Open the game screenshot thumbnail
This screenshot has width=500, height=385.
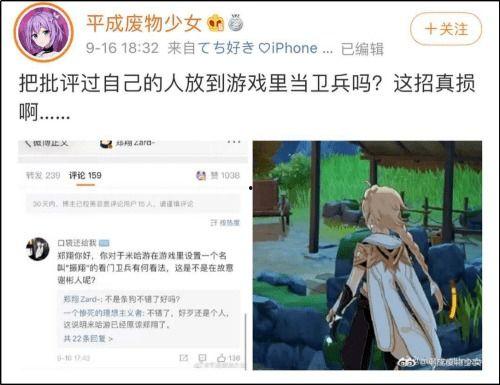367,255
